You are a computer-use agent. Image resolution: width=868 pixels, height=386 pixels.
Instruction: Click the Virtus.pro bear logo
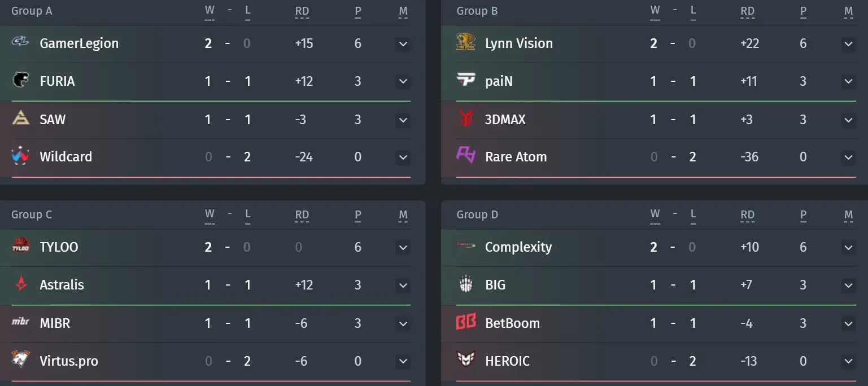coord(21,359)
